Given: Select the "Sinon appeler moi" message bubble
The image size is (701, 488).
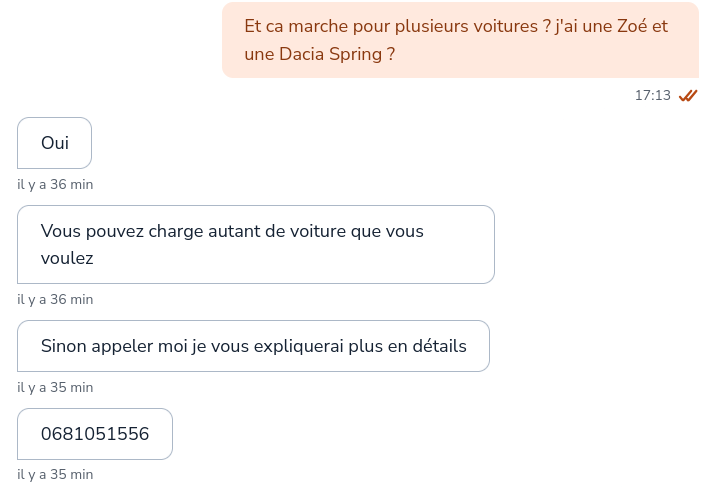Looking at the screenshot, I should [x=253, y=346].
